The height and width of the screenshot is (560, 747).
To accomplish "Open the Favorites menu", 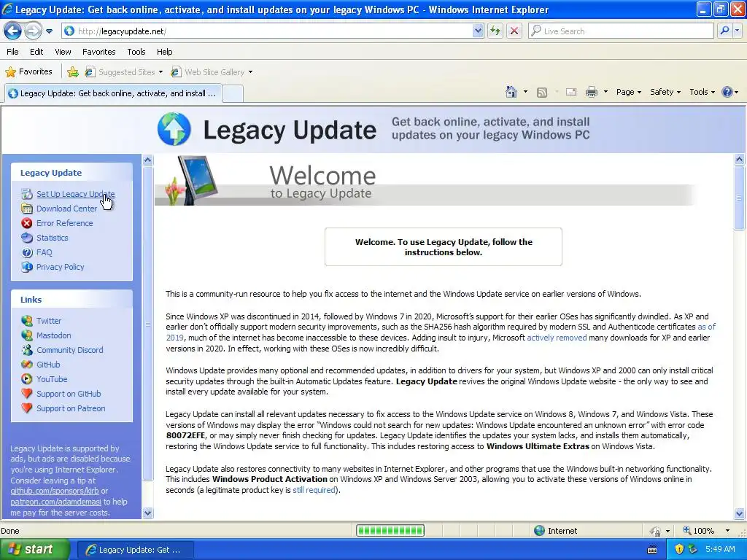I will click(98, 52).
